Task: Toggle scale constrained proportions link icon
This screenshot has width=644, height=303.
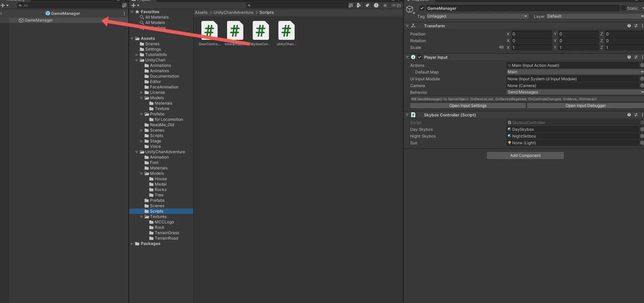Action: coord(501,48)
